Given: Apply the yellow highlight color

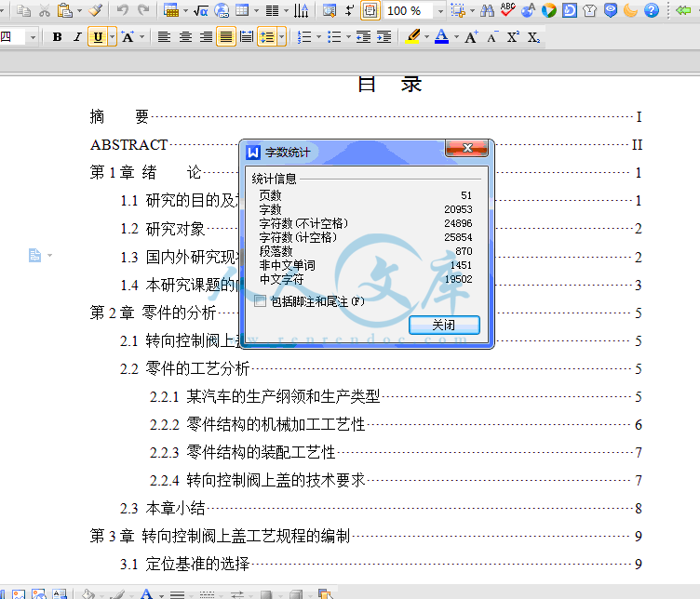Looking at the screenshot, I should point(413,36).
